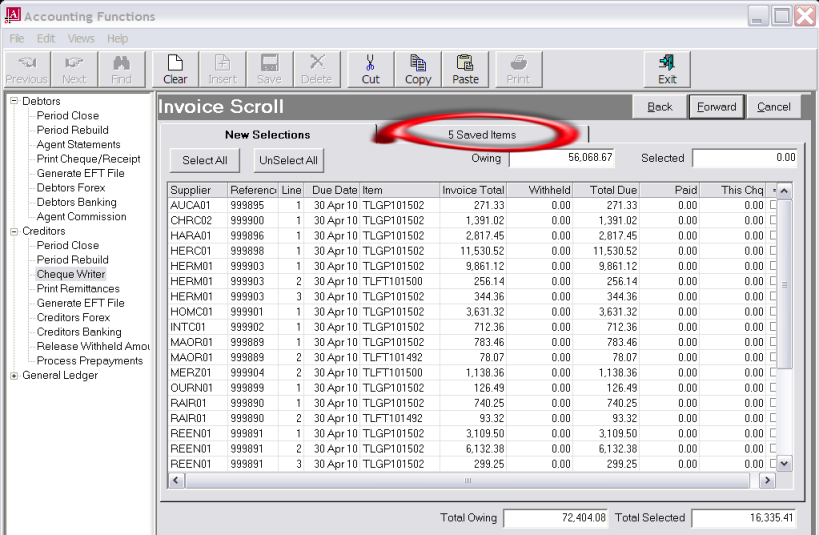Tick the checkbox for the MERZ01 row
The image size is (819, 535).
[x=772, y=372]
